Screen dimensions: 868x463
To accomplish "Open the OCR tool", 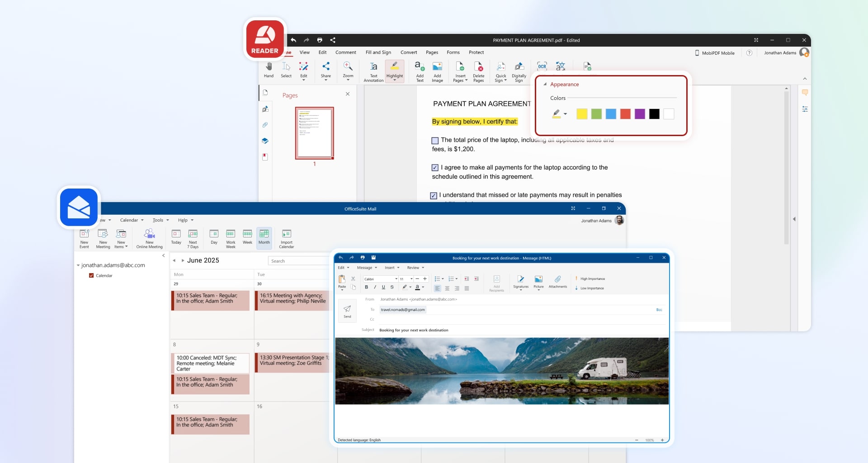I will click(x=542, y=66).
